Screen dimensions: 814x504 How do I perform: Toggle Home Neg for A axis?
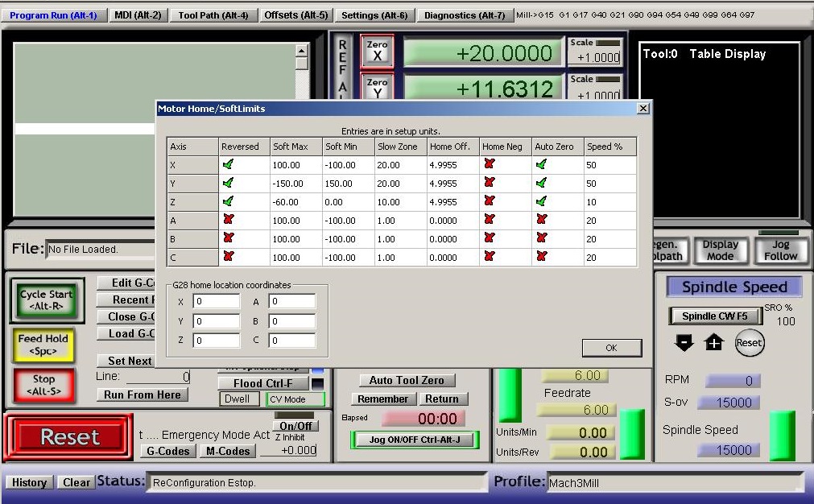click(489, 220)
